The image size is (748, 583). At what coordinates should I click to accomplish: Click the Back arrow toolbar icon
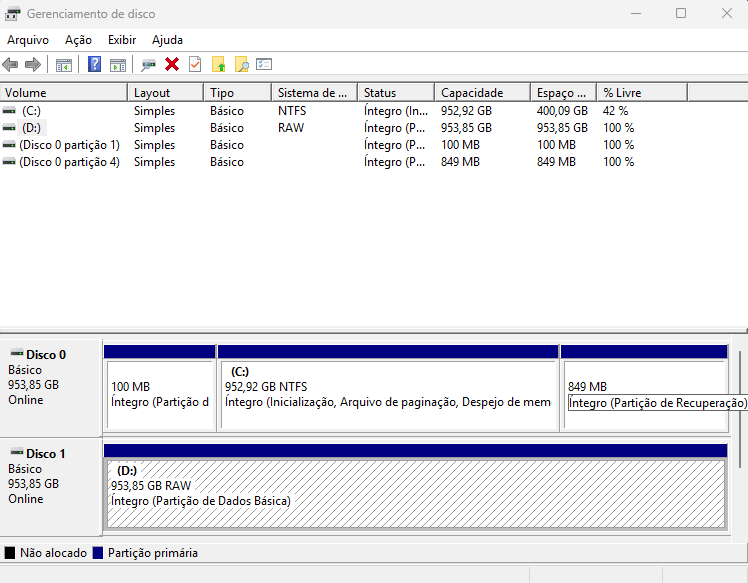click(10, 64)
